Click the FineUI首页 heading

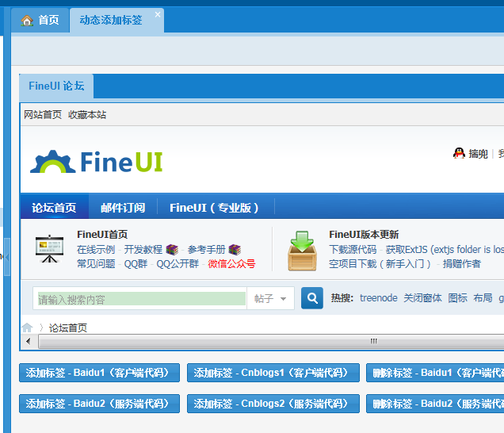[102, 234]
